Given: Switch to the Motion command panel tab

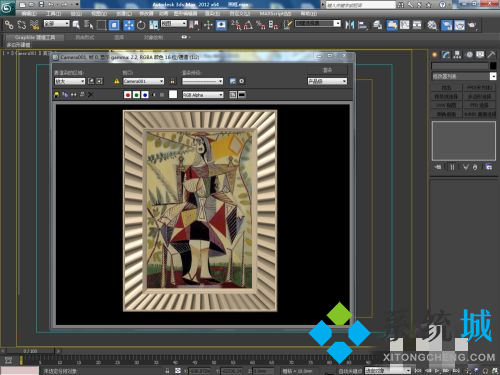Looking at the screenshot, I should (469, 55).
